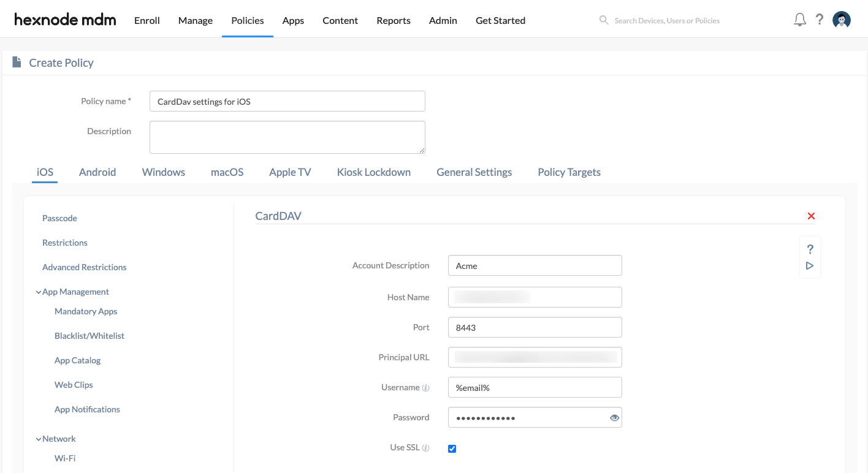This screenshot has height=473, width=868.
Task: Open the Policies menu
Action: pos(248,20)
